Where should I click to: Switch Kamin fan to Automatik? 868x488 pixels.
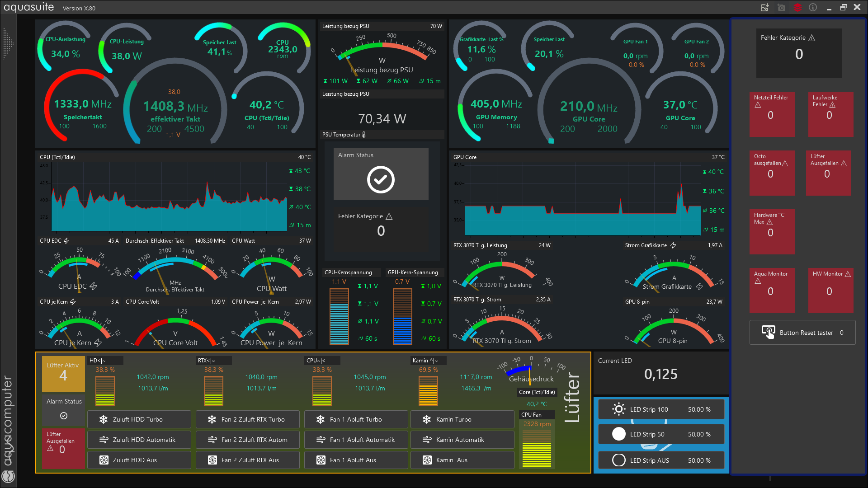[462, 440]
